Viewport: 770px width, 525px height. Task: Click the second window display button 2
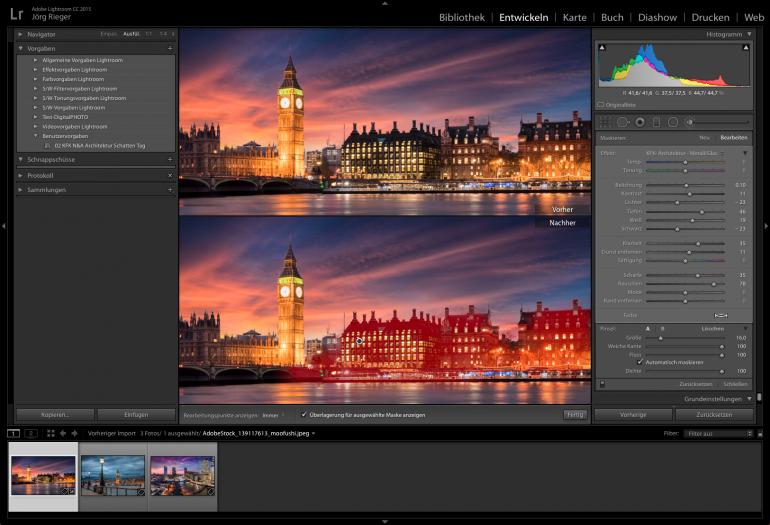click(31, 433)
